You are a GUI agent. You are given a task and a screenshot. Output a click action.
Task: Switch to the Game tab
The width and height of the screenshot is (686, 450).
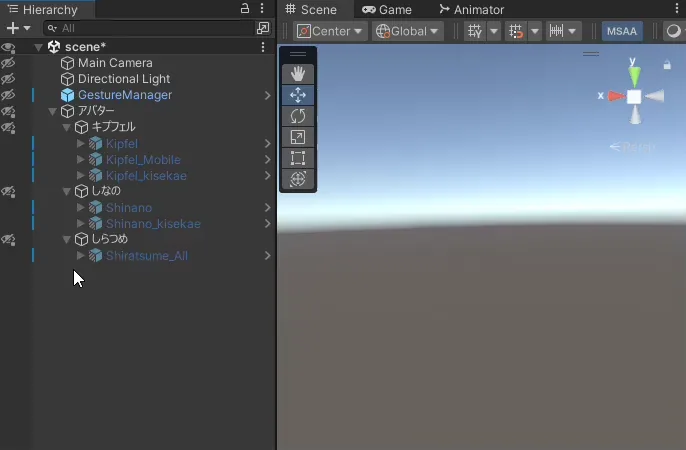[x=387, y=10]
